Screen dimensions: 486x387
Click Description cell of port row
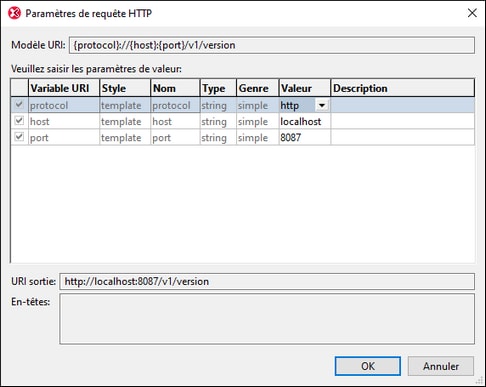pos(403,138)
